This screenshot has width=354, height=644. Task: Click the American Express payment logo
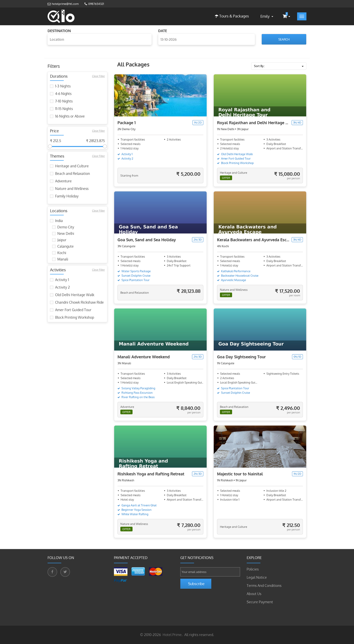coord(138,571)
